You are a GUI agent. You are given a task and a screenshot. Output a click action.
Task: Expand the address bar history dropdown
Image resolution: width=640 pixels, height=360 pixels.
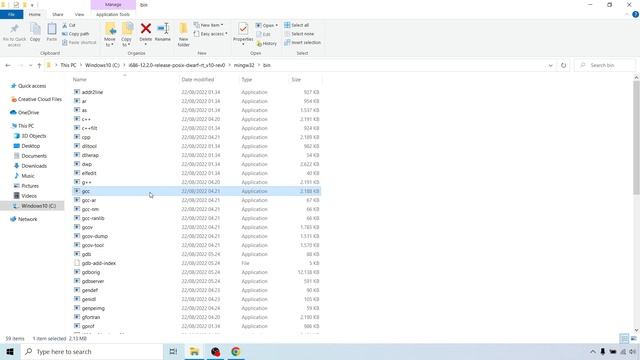550,65
